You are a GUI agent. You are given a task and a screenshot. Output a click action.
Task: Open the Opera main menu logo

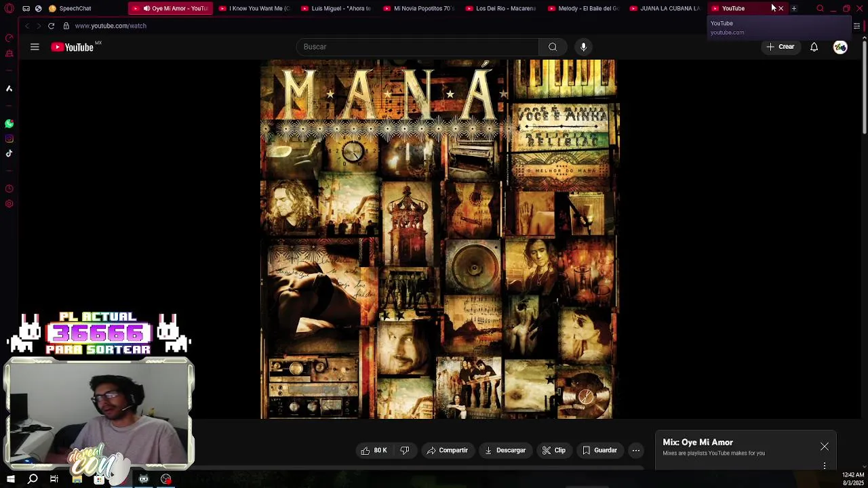click(x=10, y=8)
